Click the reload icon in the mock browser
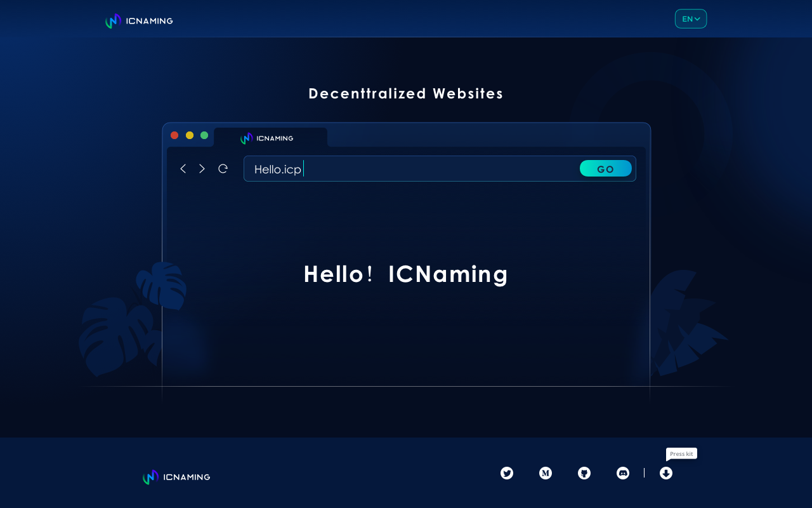Screen dimensions: 812x508 pyautogui.click(x=223, y=168)
